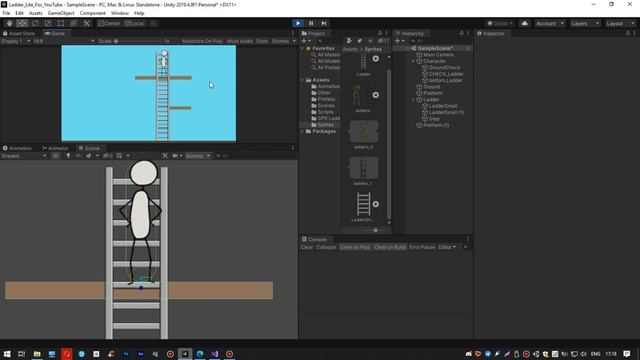This screenshot has height=360, width=640.
Task: Collapse the Assets folder tree
Action: pos(302,80)
